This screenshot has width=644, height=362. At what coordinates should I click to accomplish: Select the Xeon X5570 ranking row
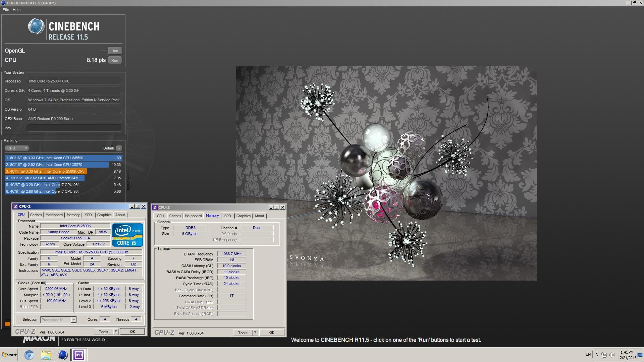(x=63, y=165)
